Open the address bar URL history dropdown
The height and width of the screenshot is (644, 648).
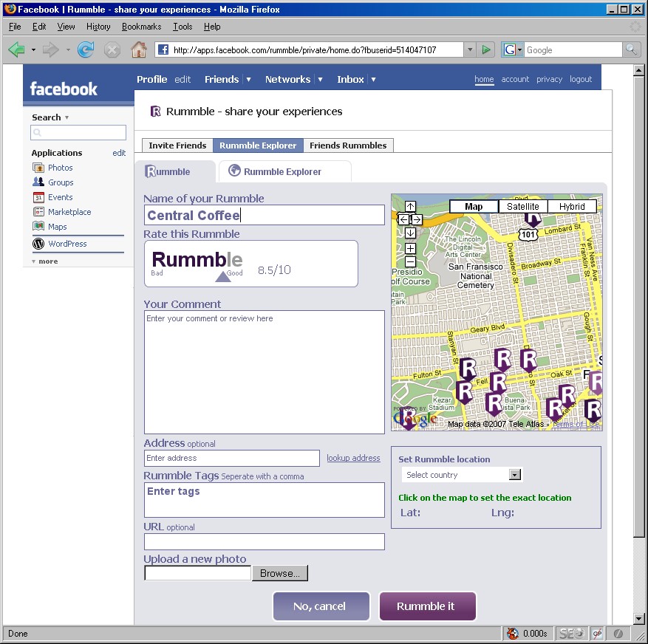point(470,50)
